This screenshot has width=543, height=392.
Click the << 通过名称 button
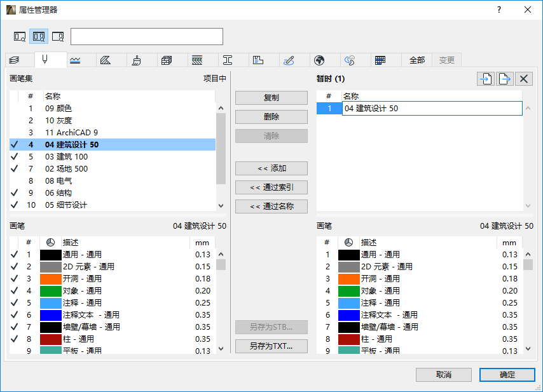[x=271, y=206]
